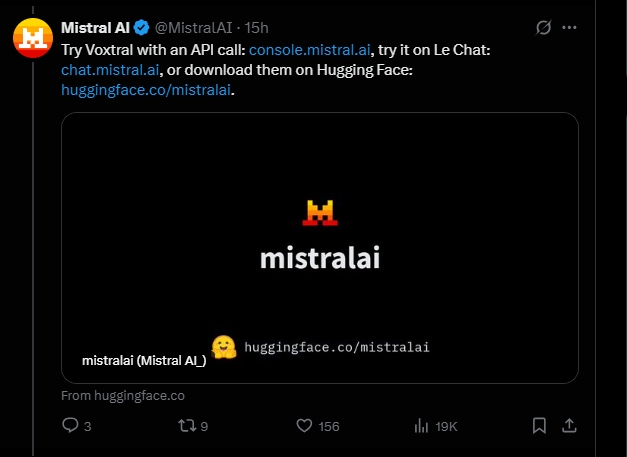Open the mistralai Hugging Face preview card

(x=320, y=230)
